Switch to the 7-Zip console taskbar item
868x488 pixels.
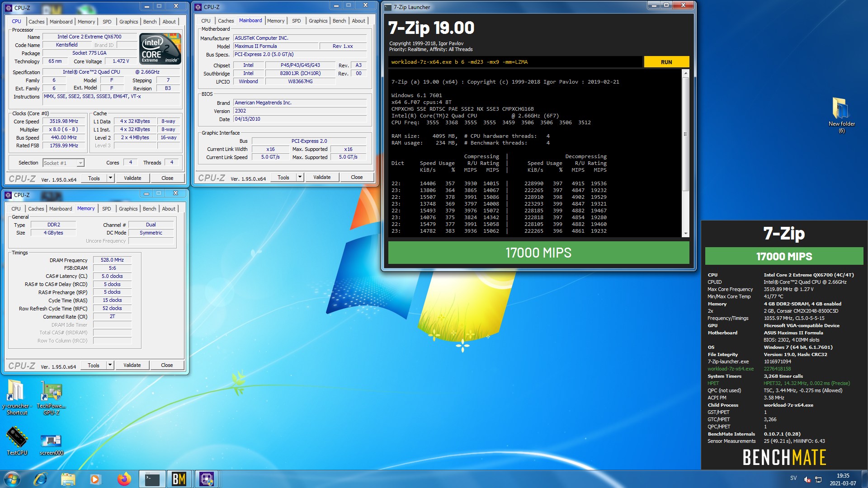152,479
